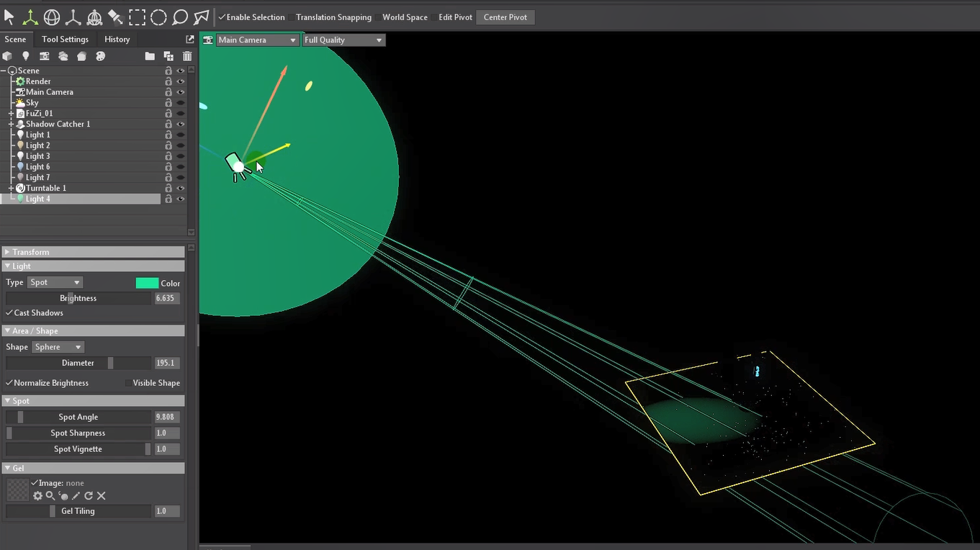Delete selected object with trash icon
980x550 pixels.
187,56
